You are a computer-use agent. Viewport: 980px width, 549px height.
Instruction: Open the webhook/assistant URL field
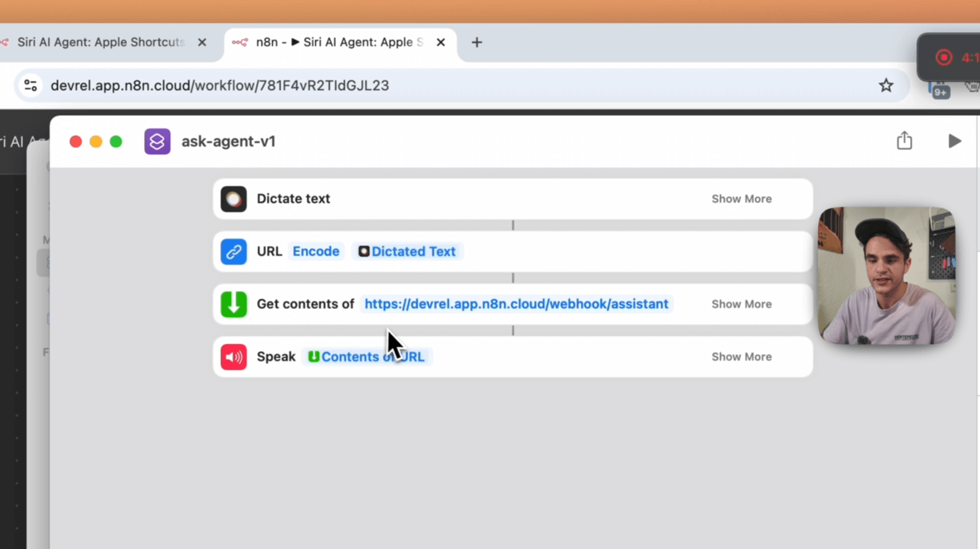point(516,304)
